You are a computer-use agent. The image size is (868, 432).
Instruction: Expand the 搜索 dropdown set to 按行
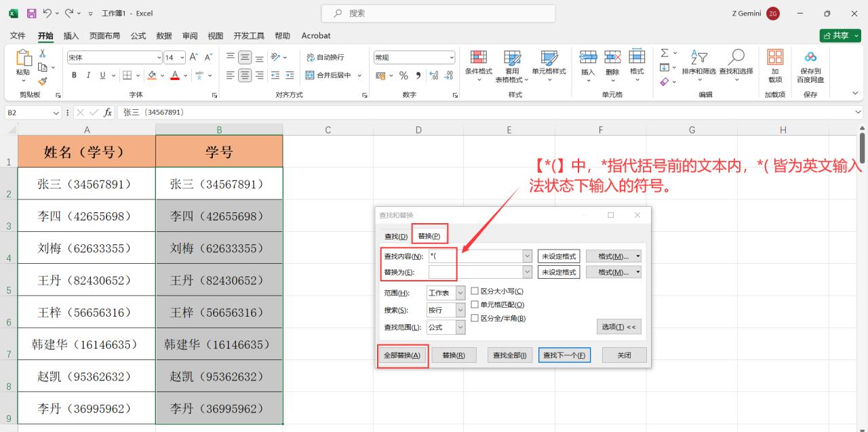460,310
